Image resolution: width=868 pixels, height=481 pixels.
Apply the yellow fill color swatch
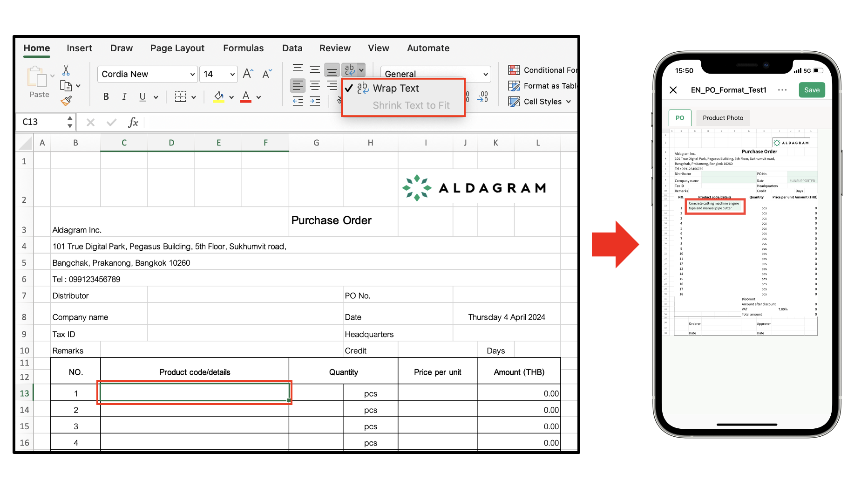pos(219,97)
